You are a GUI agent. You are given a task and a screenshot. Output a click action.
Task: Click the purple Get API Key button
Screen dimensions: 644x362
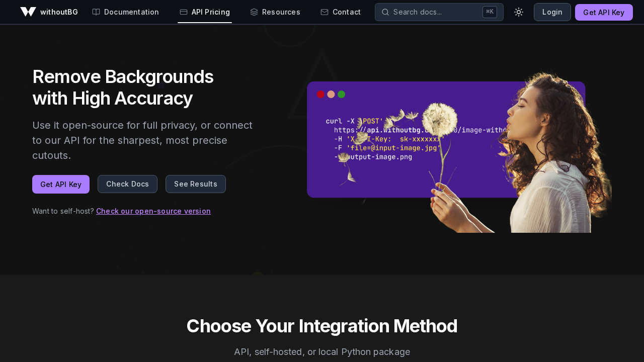point(604,12)
